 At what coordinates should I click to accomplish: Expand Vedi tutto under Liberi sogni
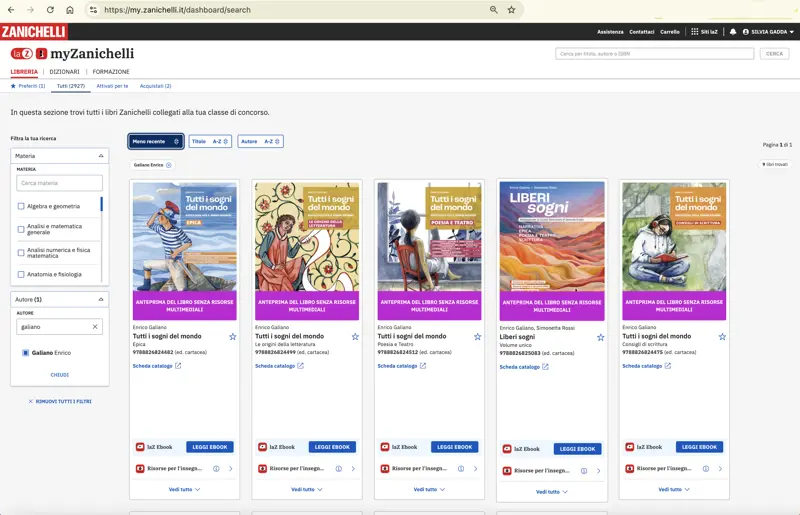pos(551,491)
